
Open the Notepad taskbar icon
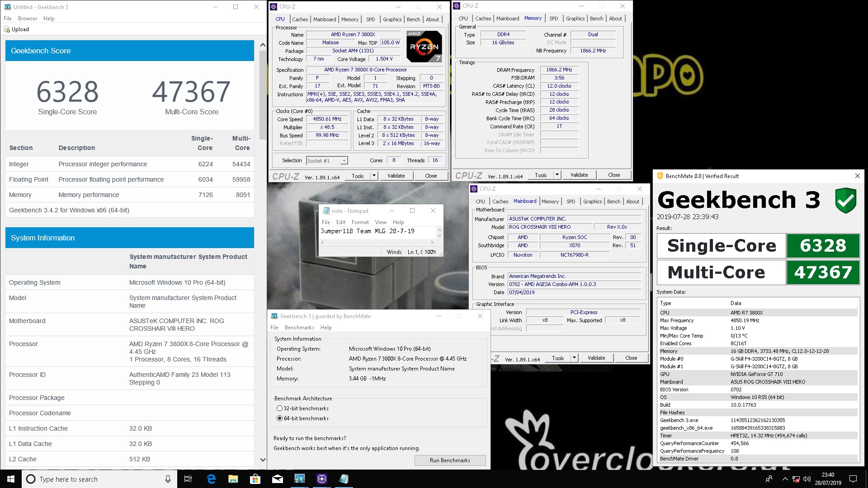click(344, 479)
